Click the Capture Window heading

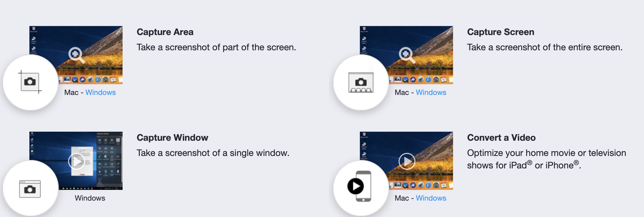172,138
